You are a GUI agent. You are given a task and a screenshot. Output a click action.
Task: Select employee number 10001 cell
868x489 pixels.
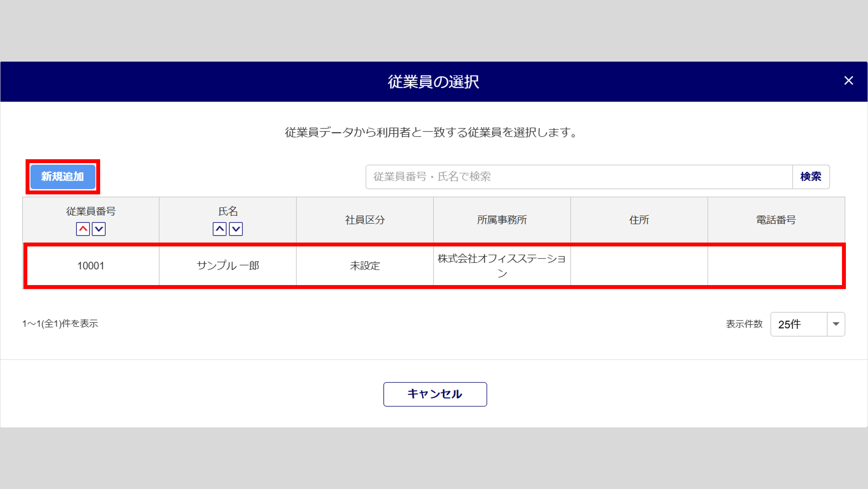pos(91,266)
